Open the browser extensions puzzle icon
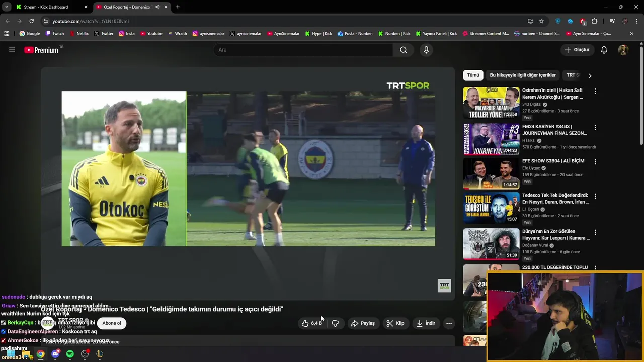644x362 pixels. coord(594,21)
